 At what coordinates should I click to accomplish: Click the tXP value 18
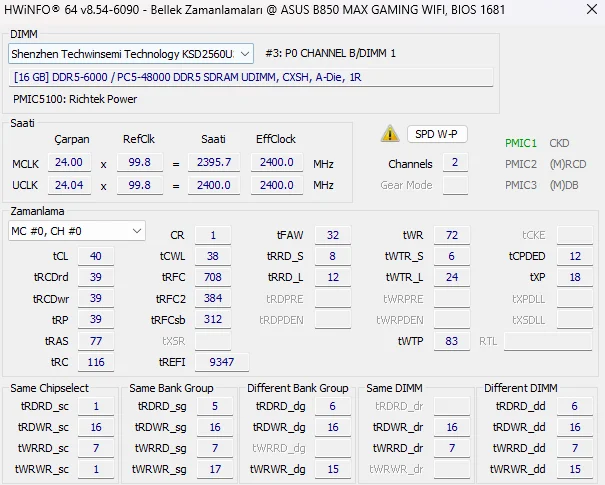pos(575,277)
